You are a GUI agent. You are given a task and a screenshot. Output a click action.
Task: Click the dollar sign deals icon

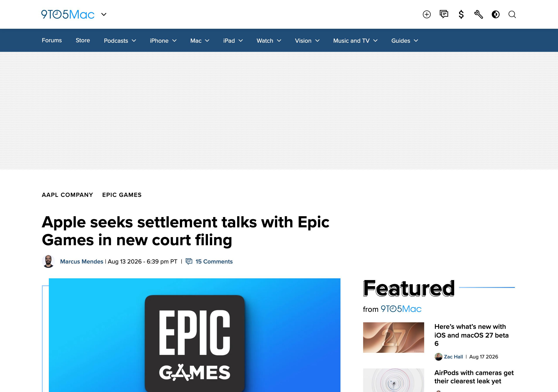coord(461,15)
